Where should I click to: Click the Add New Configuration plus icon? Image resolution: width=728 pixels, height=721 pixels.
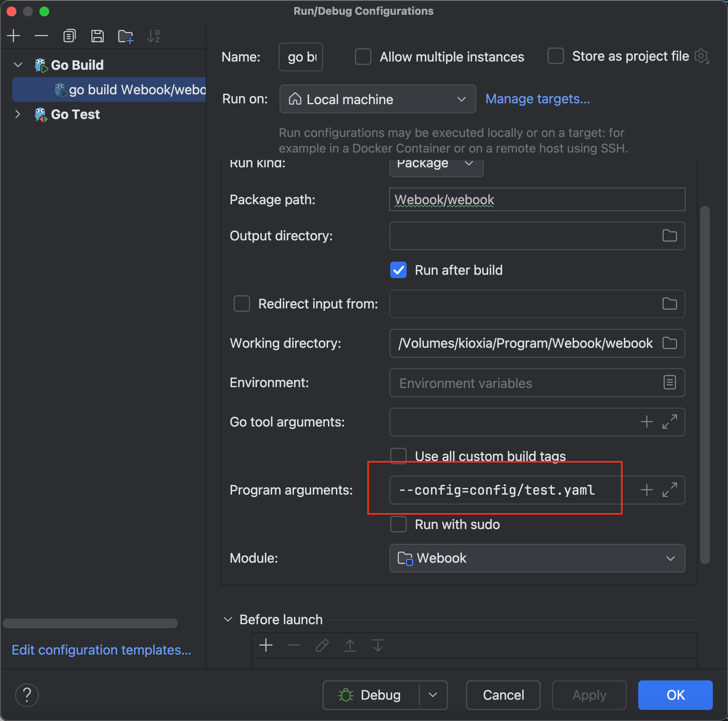[14, 36]
